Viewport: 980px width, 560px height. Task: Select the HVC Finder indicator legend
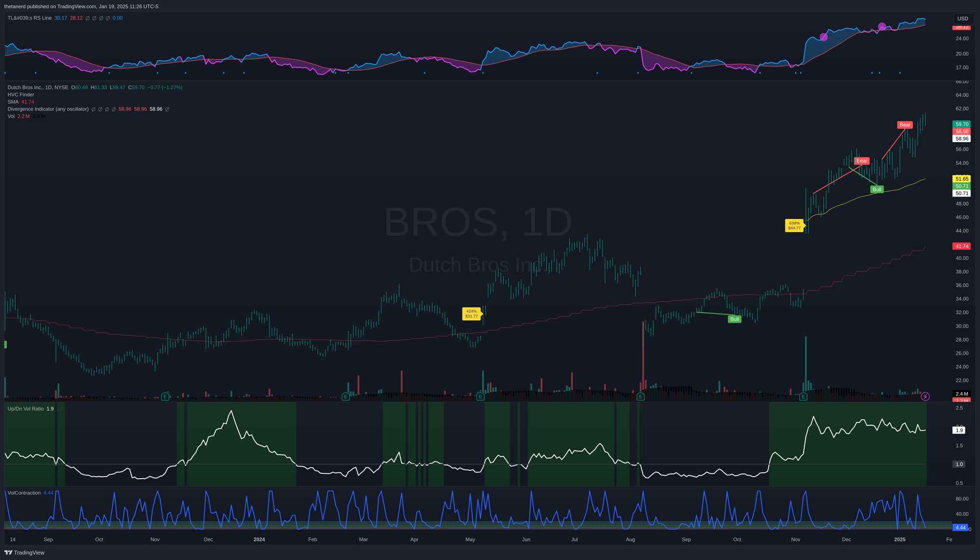(21, 95)
